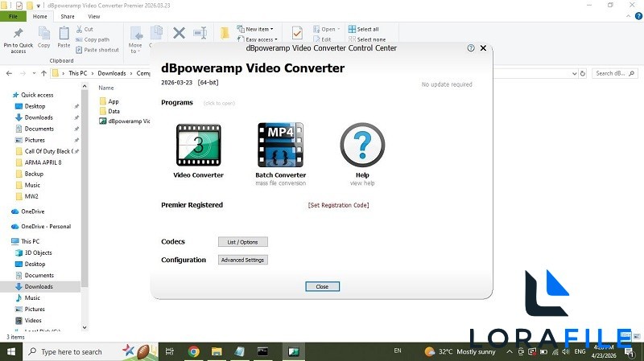This screenshot has height=361, width=644.
Task: Click Downloads in address breadcrumb
Action: 112,73
